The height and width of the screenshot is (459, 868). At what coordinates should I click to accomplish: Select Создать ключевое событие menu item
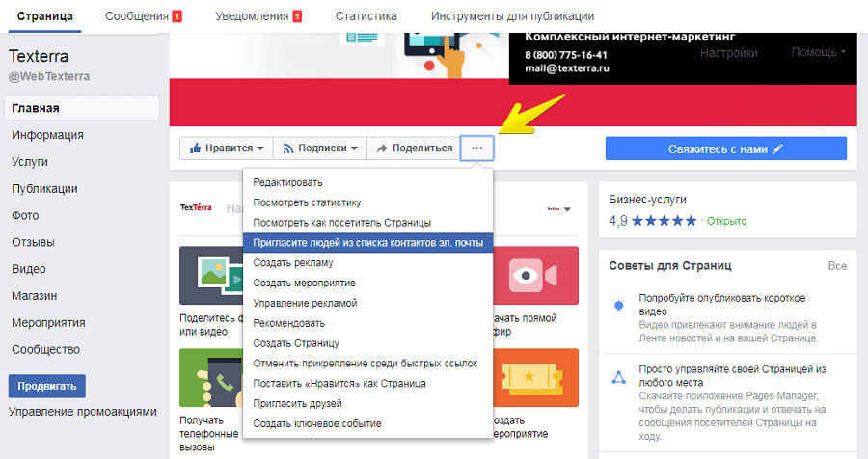367,423
